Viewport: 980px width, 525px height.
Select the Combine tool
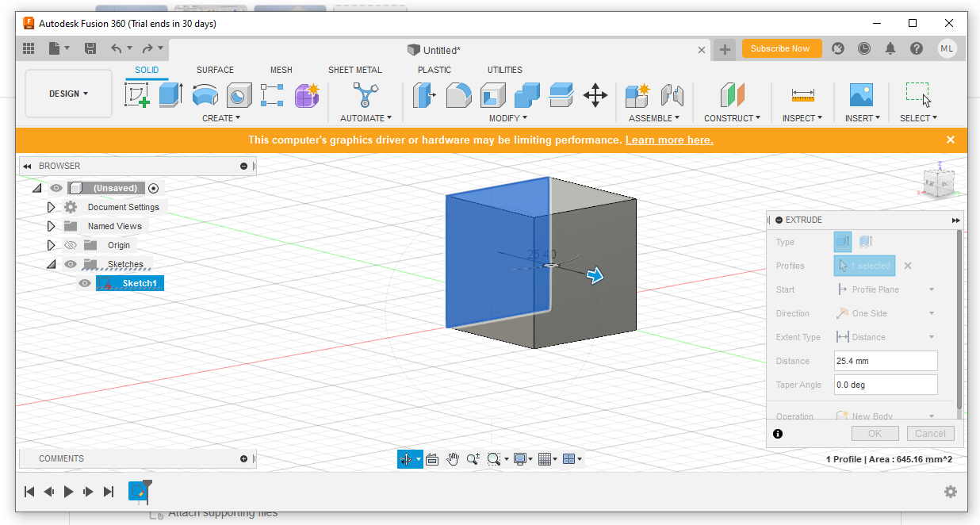pyautogui.click(x=526, y=95)
